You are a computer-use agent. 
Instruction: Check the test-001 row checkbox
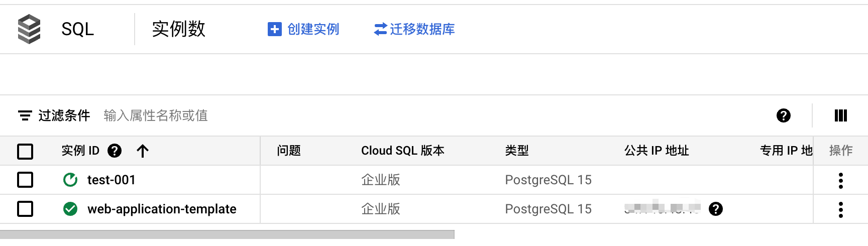click(25, 180)
